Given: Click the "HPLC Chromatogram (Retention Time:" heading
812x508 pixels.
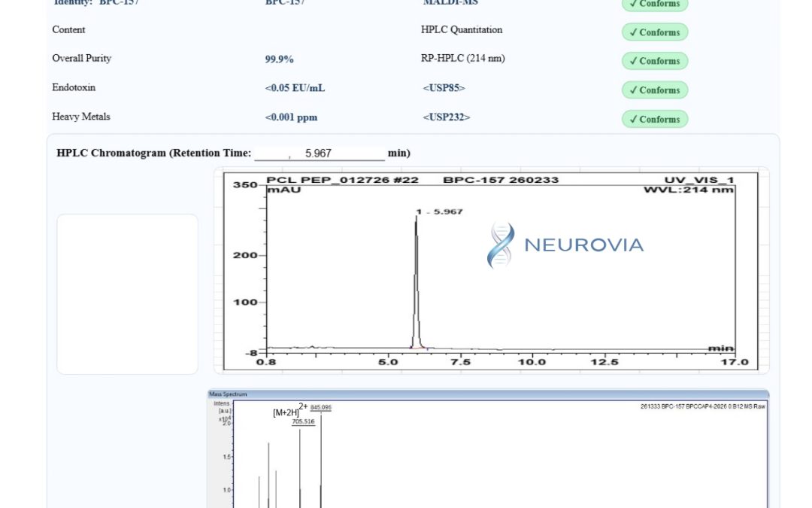Looking at the screenshot, I should [154, 153].
